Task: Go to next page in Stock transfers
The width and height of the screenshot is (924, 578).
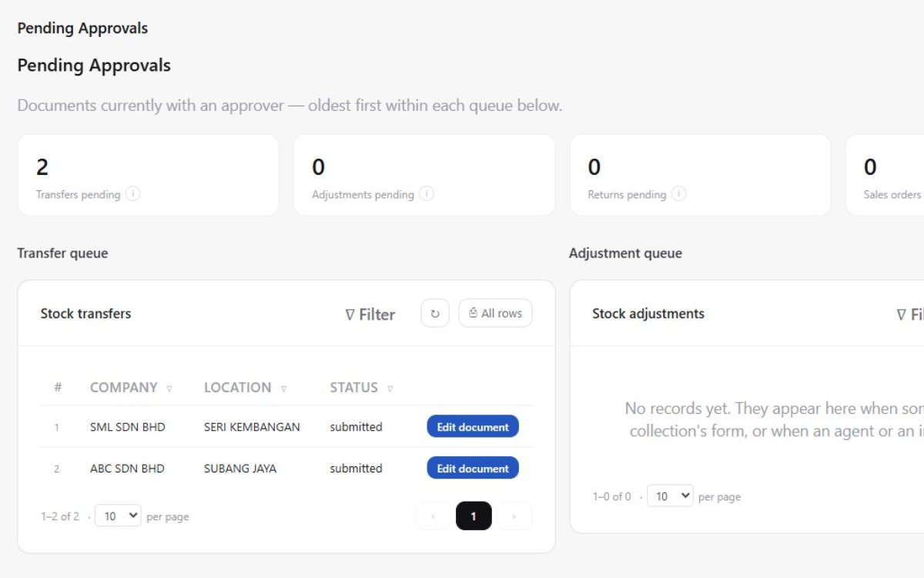Action: 514,516
